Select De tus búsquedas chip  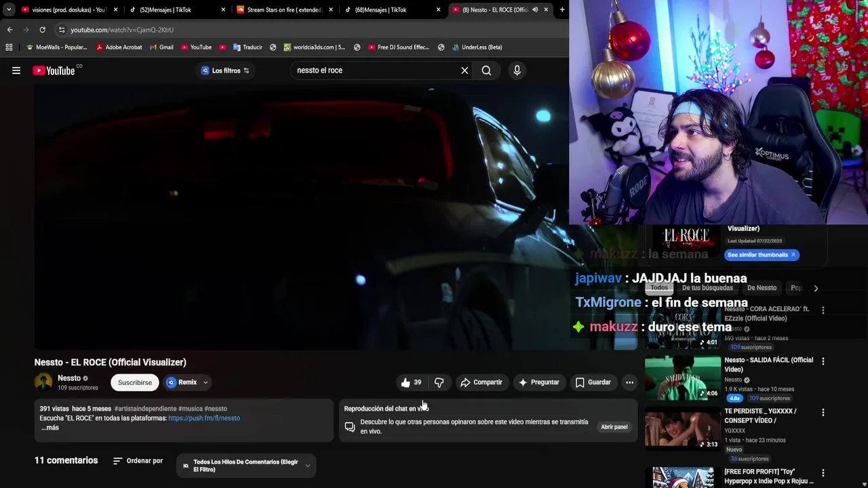tap(707, 288)
